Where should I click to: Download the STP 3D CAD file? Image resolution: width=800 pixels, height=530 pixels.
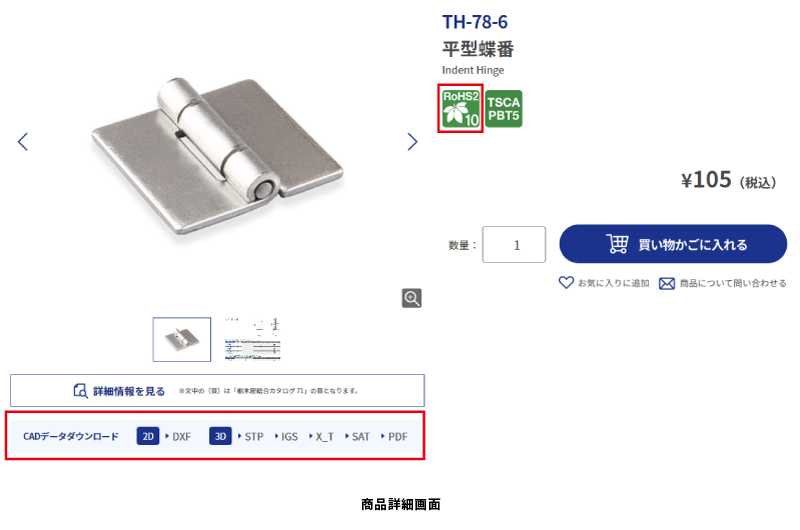(x=251, y=437)
